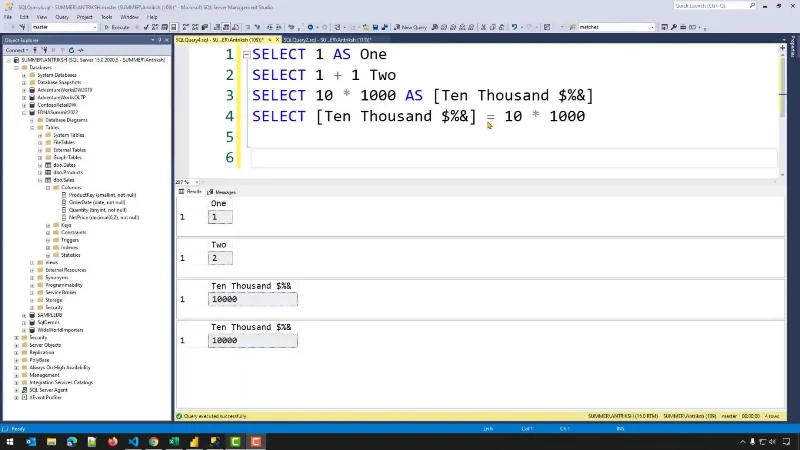Image resolution: width=800 pixels, height=450 pixels.
Task: Open the Undo history dropdown arrow
Action: (521, 27)
